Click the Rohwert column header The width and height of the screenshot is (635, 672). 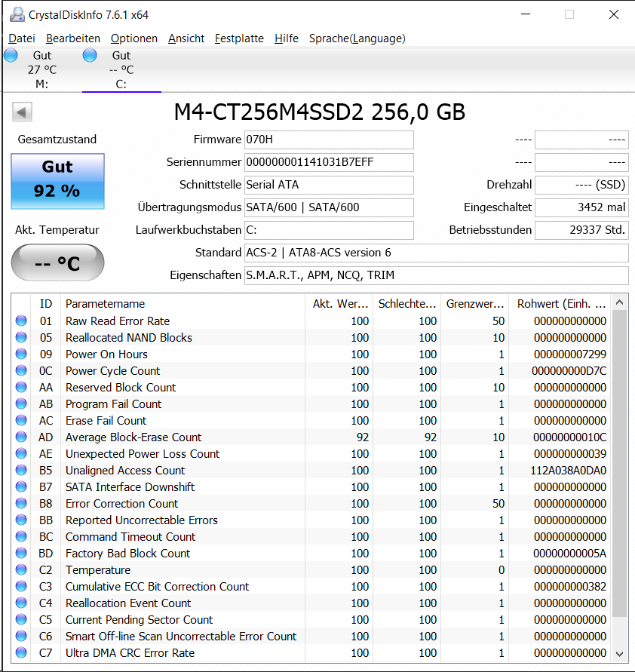click(560, 303)
